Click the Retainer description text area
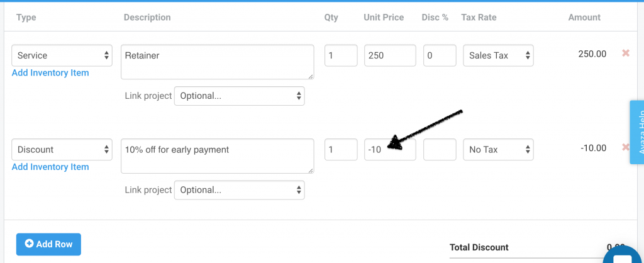644x263 pixels. point(217,62)
